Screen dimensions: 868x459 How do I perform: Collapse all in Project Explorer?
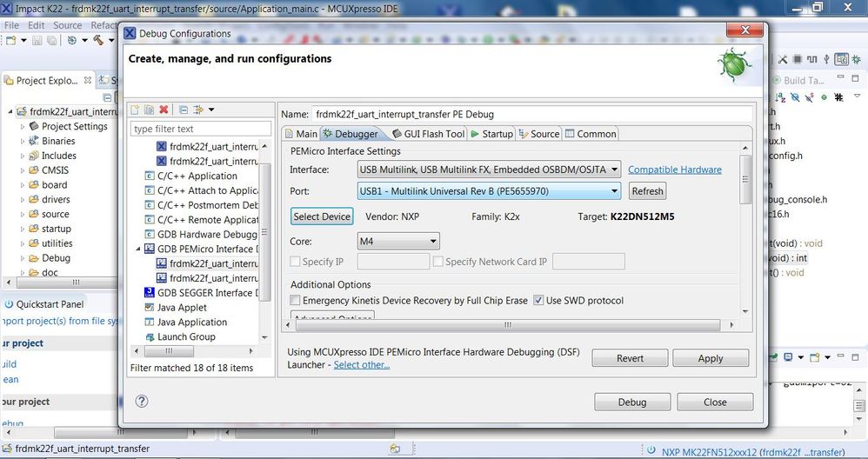coord(107,98)
